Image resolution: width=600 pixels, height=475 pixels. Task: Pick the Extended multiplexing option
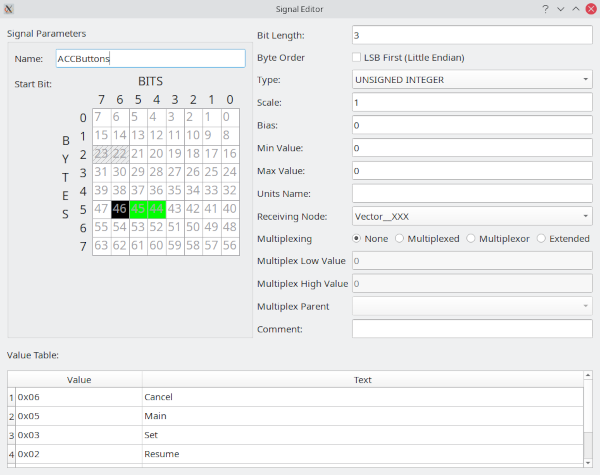tap(541, 238)
